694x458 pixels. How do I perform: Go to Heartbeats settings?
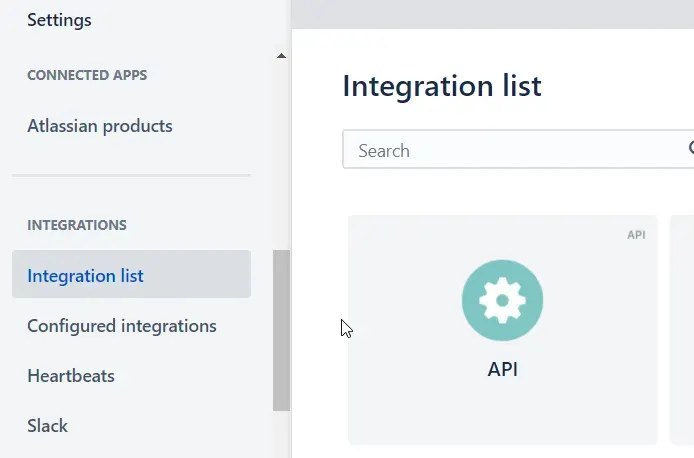pos(71,376)
